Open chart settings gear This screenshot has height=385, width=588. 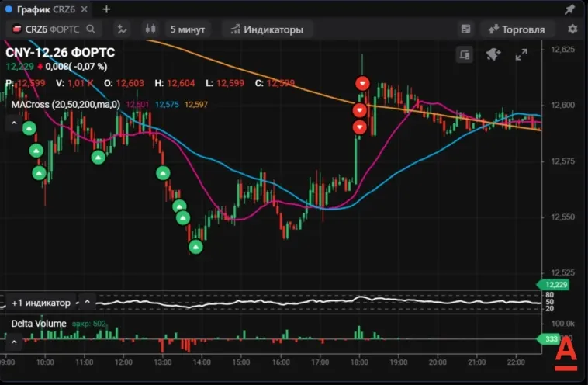[572, 29]
